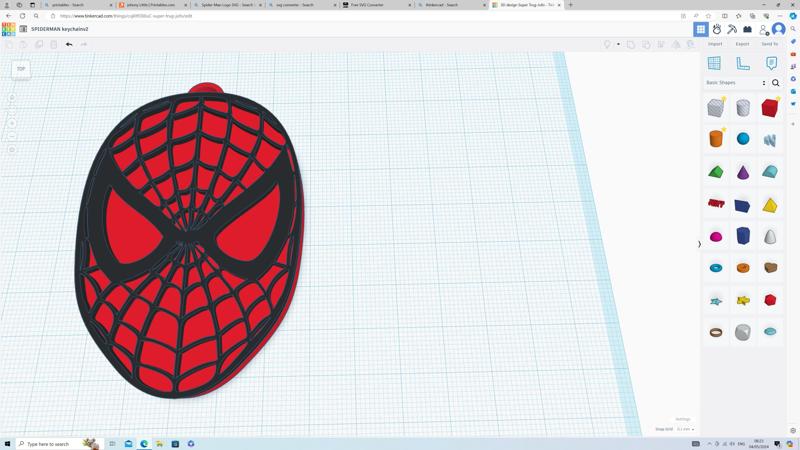Select the 3D design grid view button
Screen dimensions: 800x450
tap(701, 29)
